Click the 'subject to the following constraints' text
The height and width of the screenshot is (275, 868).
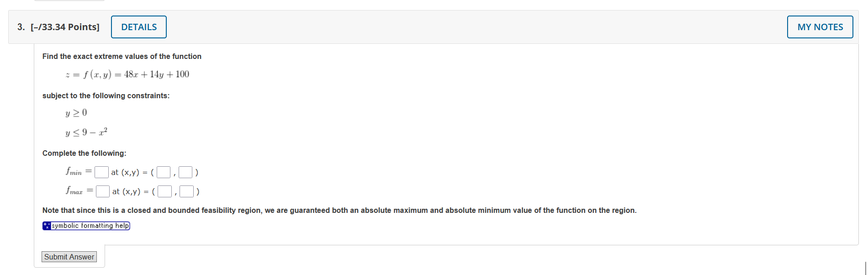pyautogui.click(x=106, y=95)
